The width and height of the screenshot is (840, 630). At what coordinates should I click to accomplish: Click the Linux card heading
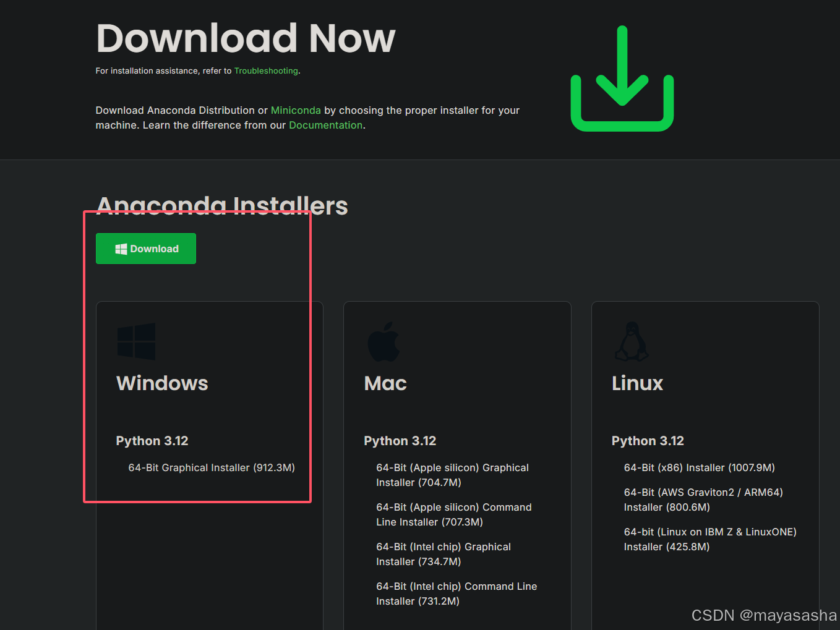(637, 383)
